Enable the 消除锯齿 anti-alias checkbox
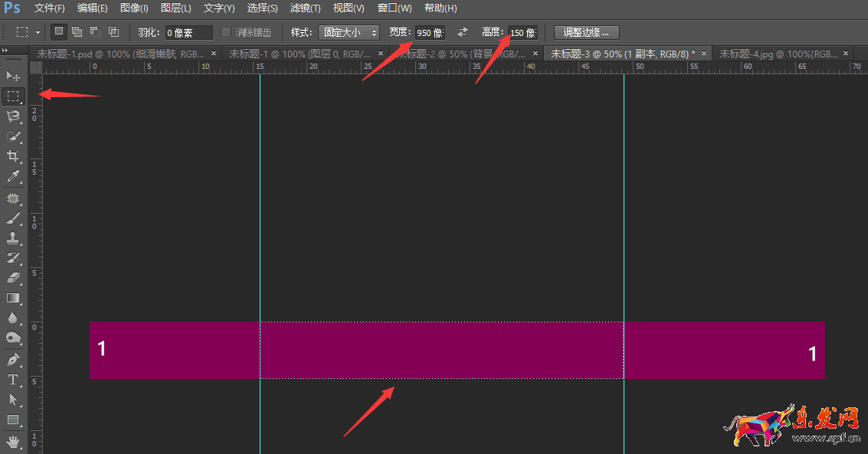 [226, 32]
